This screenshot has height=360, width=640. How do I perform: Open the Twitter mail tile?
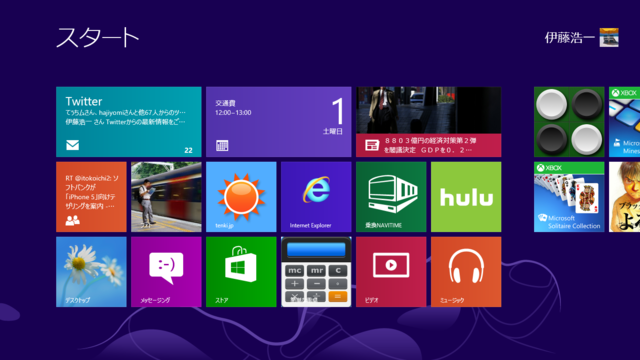pos(129,122)
